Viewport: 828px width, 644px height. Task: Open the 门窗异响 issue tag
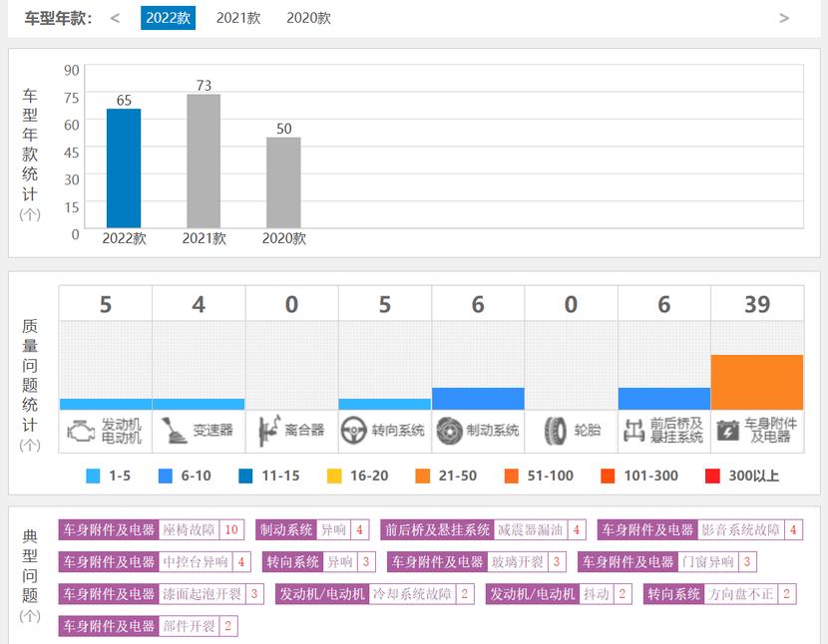pos(667,562)
